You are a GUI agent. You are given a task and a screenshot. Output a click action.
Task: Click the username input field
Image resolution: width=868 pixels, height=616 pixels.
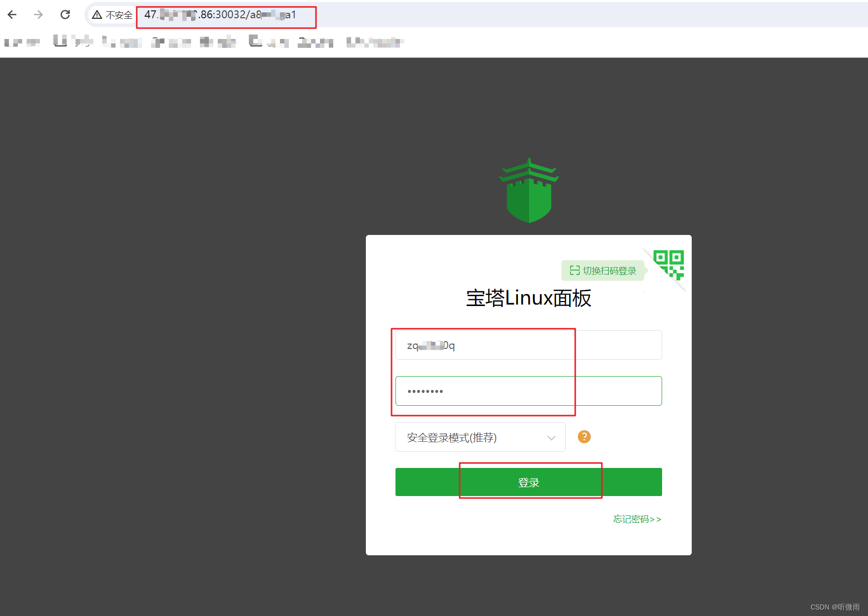pos(528,345)
